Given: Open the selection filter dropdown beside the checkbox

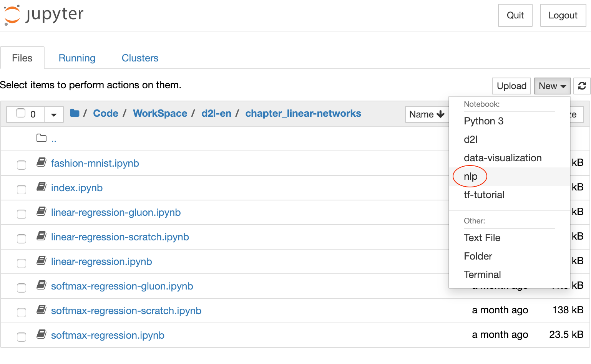Looking at the screenshot, I should [53, 114].
